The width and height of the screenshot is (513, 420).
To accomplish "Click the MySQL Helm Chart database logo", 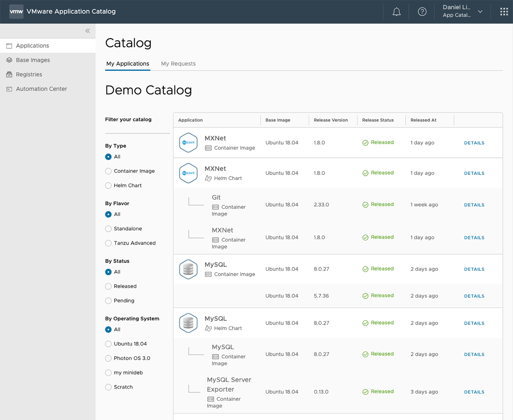I will [188, 323].
